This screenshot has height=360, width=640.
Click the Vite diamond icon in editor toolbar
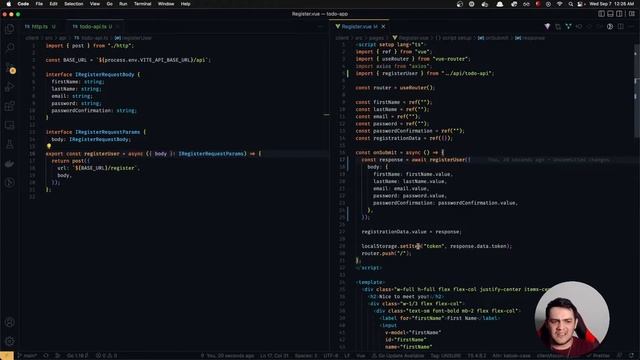(547, 27)
